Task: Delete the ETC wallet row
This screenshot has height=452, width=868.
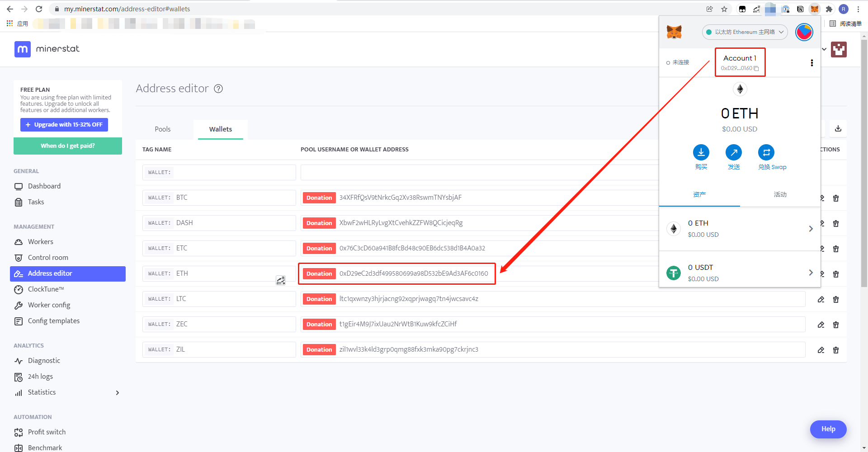Action: tap(836, 249)
